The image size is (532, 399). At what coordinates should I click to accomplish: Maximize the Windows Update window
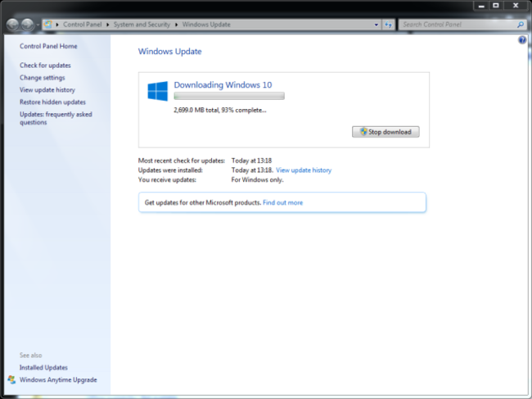496,6
